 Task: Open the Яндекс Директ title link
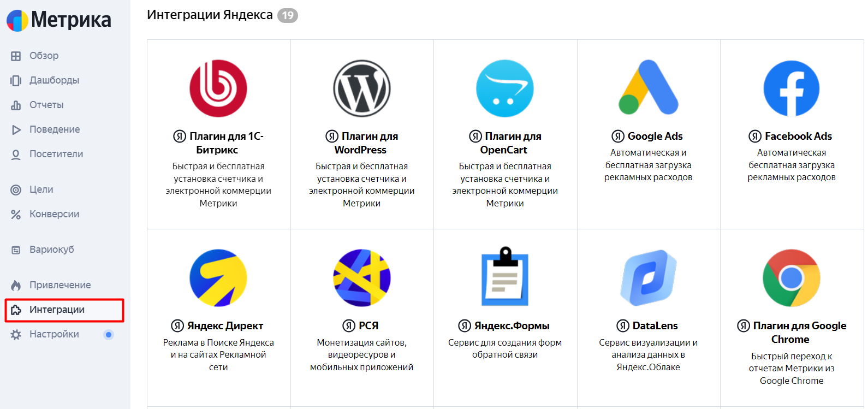tap(225, 326)
